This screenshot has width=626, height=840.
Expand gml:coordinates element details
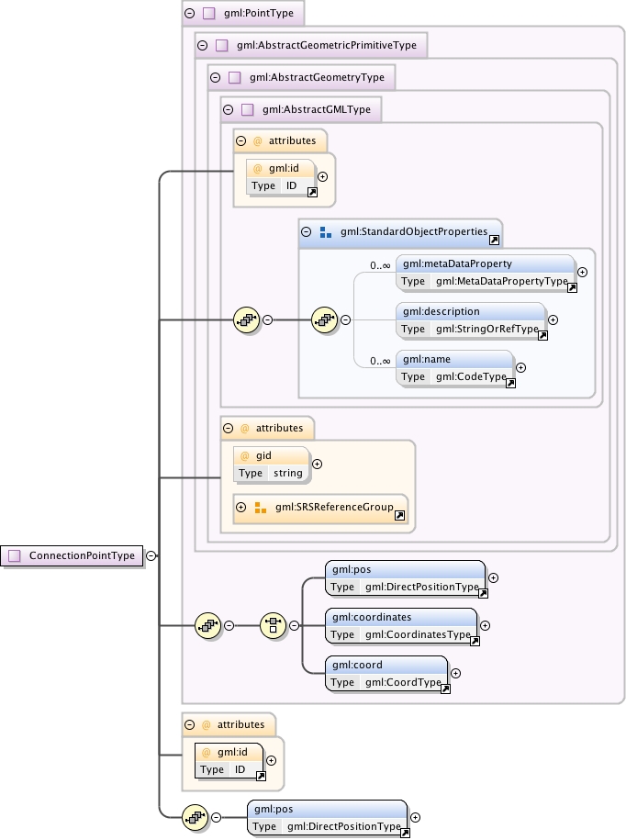pyautogui.click(x=486, y=625)
